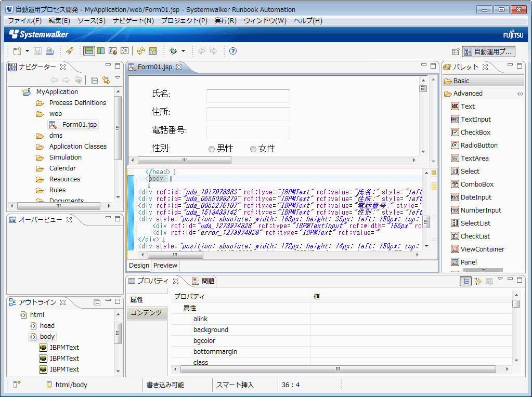Select the body node in outline
532x397 pixels.
[43, 336]
